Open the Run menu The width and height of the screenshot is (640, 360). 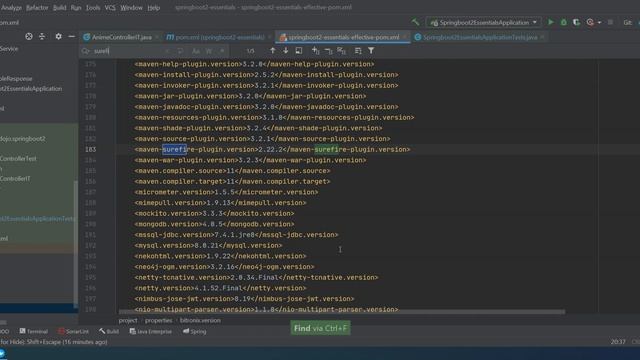pos(76,8)
